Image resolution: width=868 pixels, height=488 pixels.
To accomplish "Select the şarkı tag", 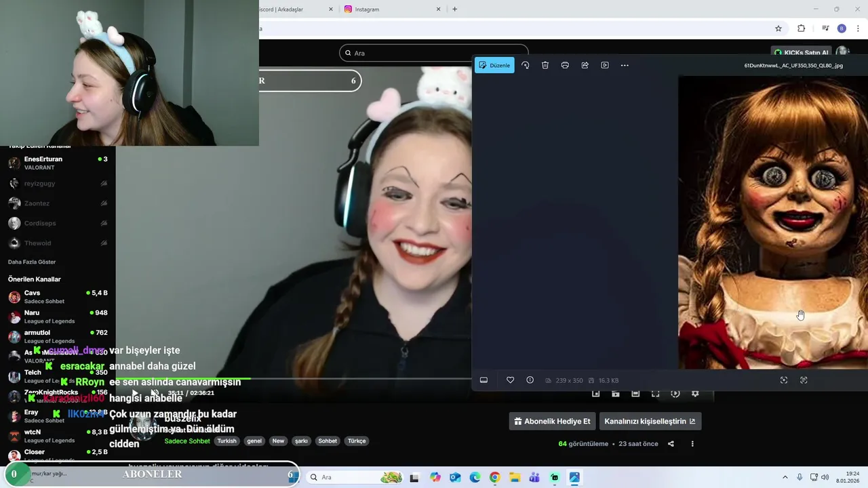I will pyautogui.click(x=301, y=441).
